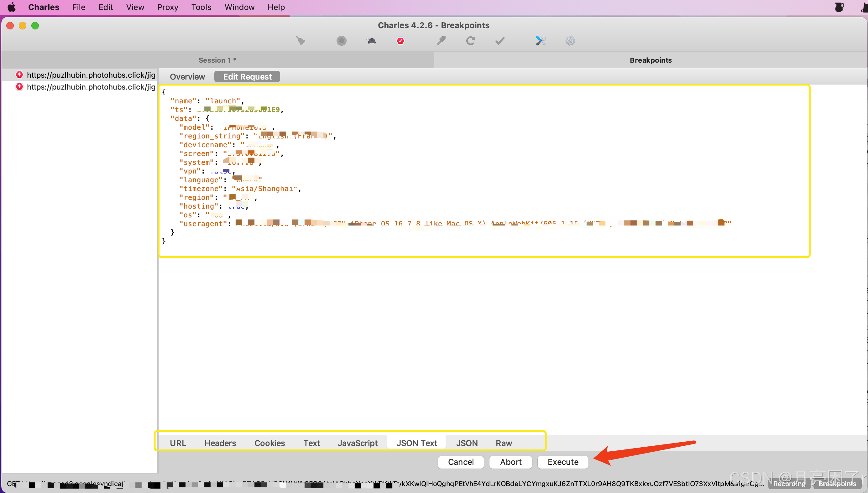This screenshot has width=868, height=493.
Task: Open the Proxy menu
Action: pos(168,7)
